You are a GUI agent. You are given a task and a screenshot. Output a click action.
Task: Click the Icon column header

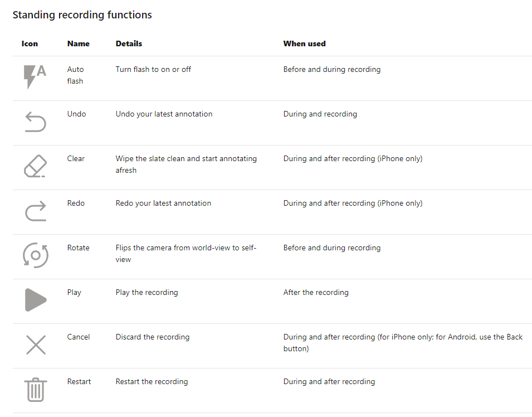(x=30, y=43)
